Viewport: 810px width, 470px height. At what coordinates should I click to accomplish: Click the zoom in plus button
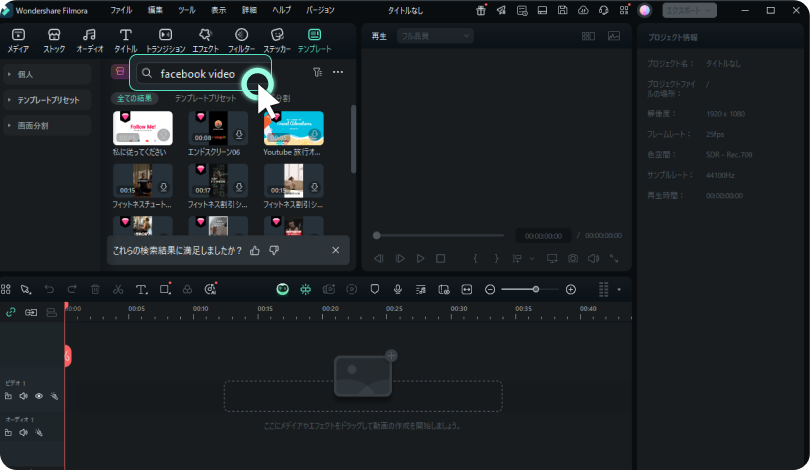tap(571, 290)
